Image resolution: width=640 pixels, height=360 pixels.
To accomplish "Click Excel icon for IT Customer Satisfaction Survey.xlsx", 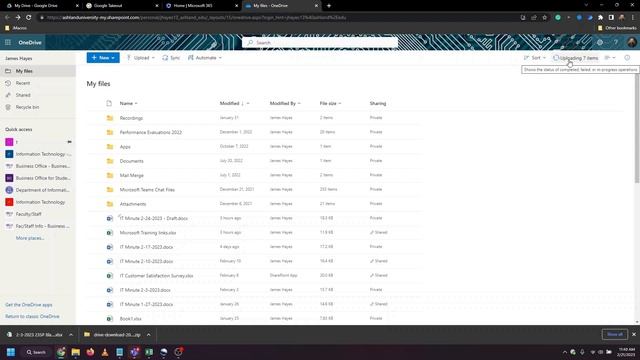I will tap(110, 276).
